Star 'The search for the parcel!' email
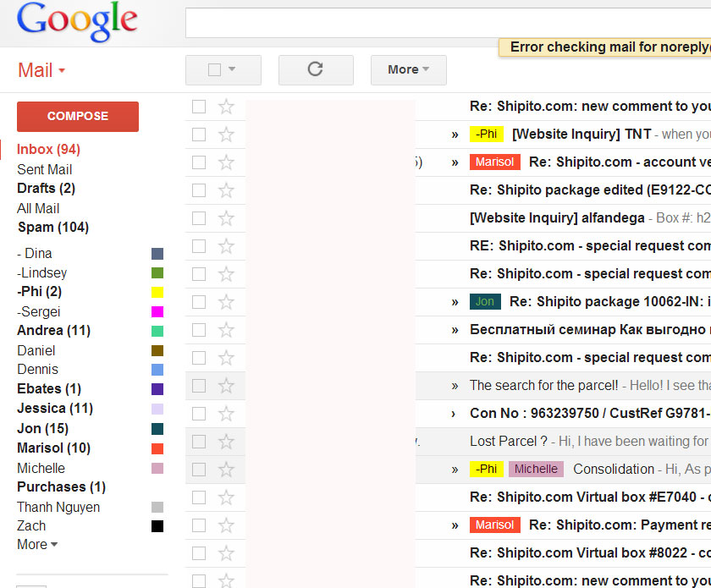This screenshot has height=588, width=711. [x=226, y=386]
